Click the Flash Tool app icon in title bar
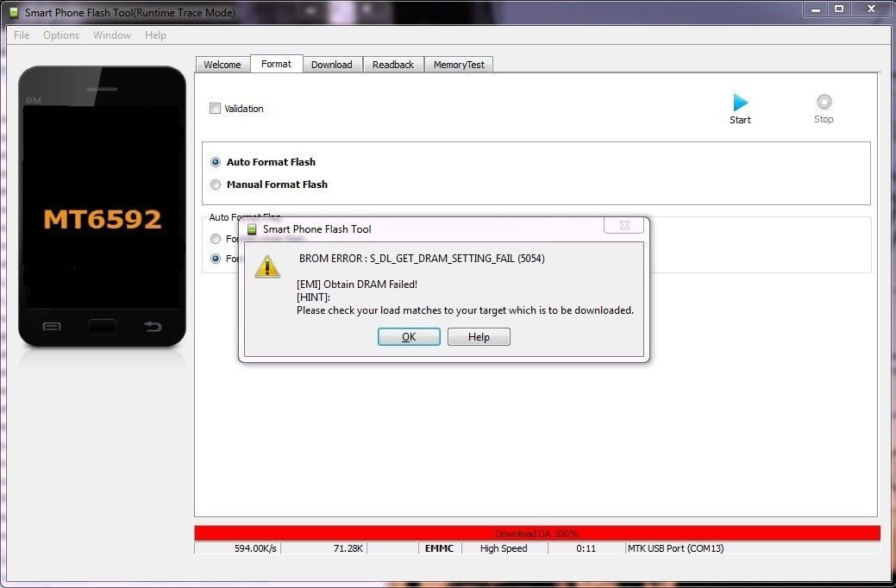This screenshot has width=896, height=588. pyautogui.click(x=14, y=12)
